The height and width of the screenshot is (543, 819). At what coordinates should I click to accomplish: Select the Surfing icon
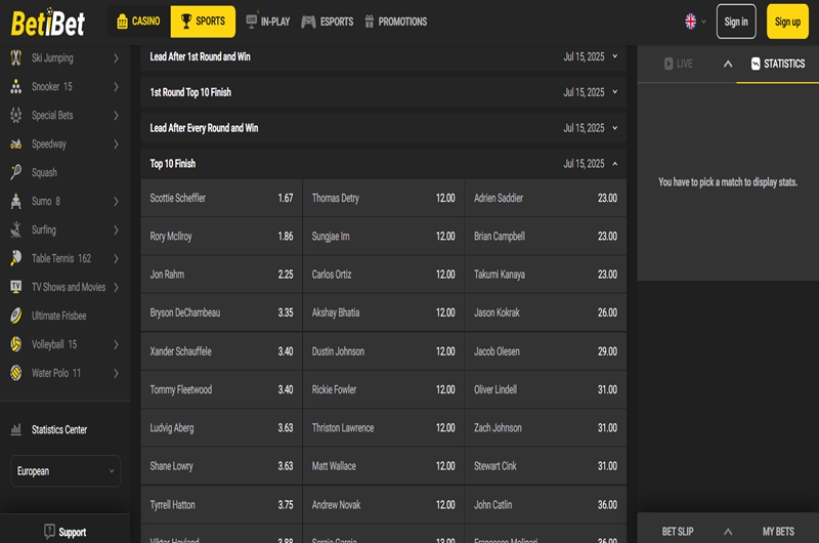point(16,230)
